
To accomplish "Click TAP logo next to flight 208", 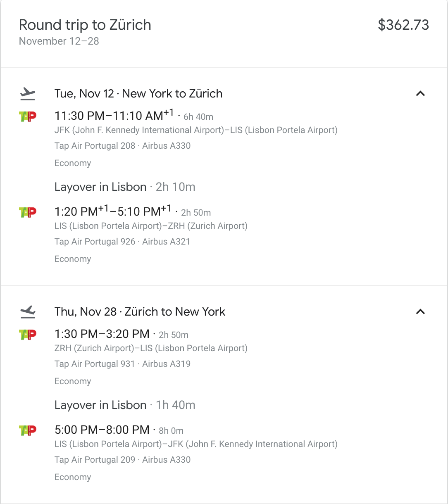I will (28, 116).
